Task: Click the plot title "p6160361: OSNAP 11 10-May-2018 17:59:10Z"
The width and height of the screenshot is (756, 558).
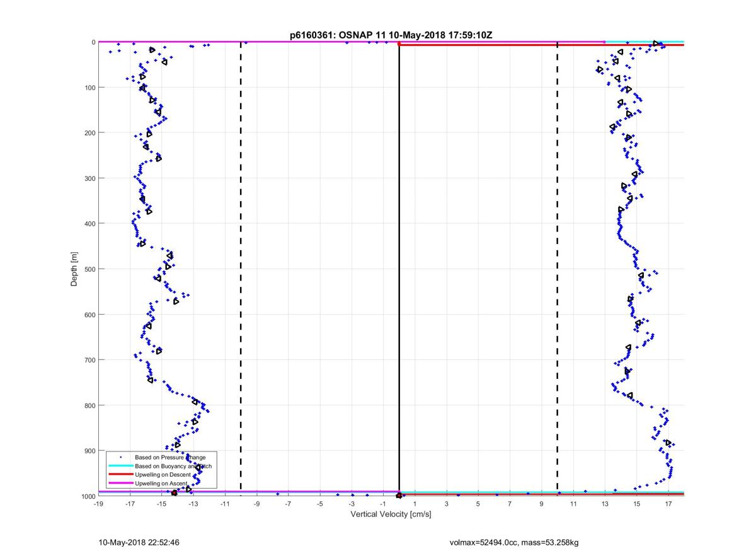Action: 390,35
